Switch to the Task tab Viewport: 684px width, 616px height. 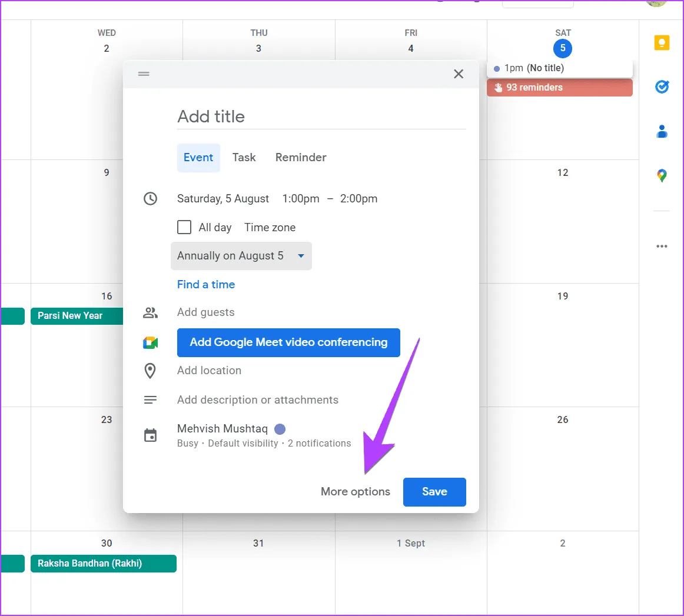tap(244, 158)
